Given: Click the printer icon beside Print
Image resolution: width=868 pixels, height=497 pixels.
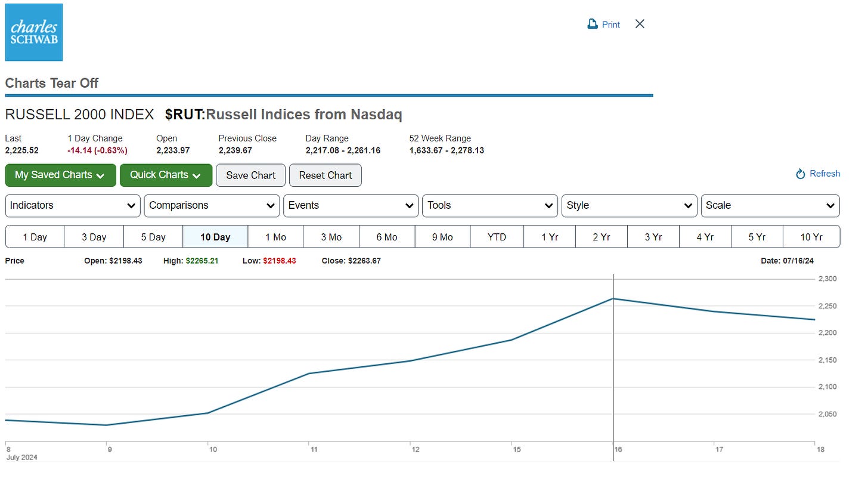Looking at the screenshot, I should tap(593, 24).
